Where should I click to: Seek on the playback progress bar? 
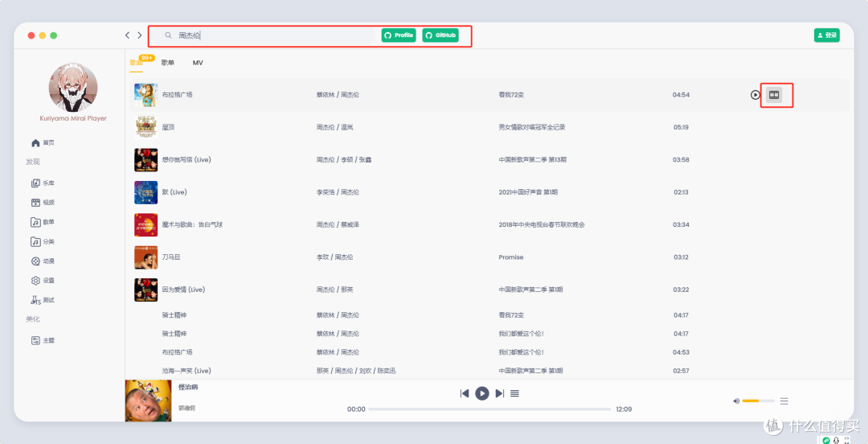coord(489,409)
